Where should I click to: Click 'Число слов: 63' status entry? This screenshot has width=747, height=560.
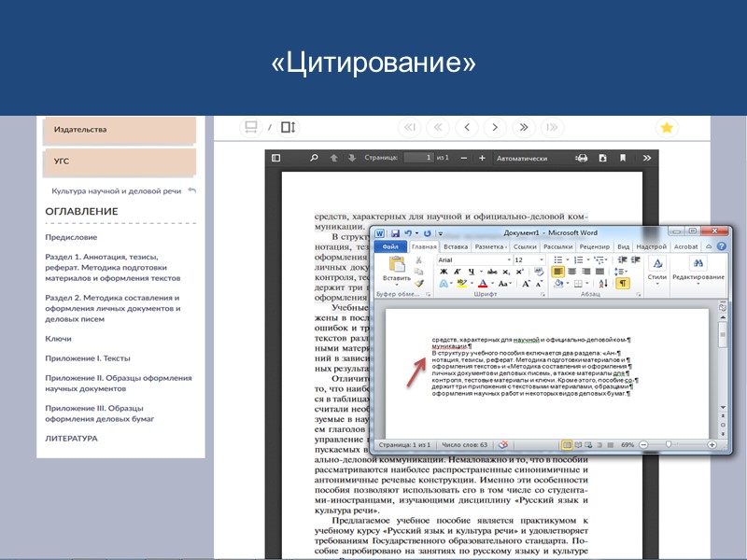point(464,445)
